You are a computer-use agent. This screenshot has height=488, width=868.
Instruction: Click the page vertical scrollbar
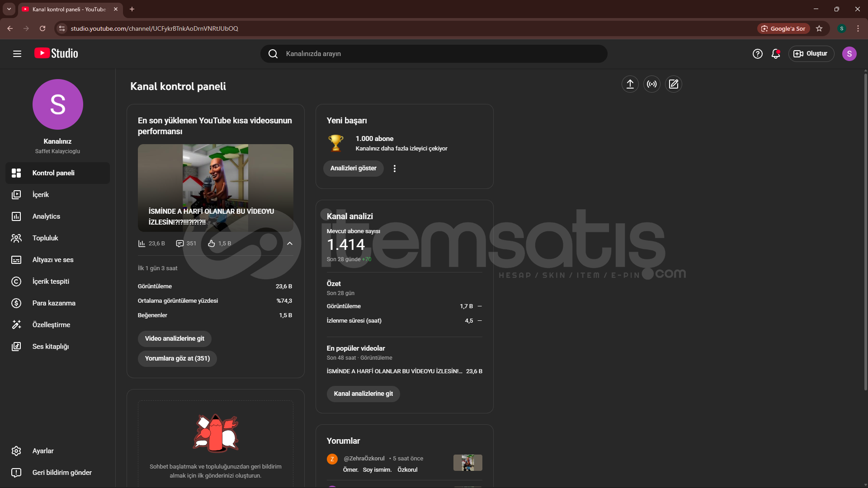pos(865,226)
